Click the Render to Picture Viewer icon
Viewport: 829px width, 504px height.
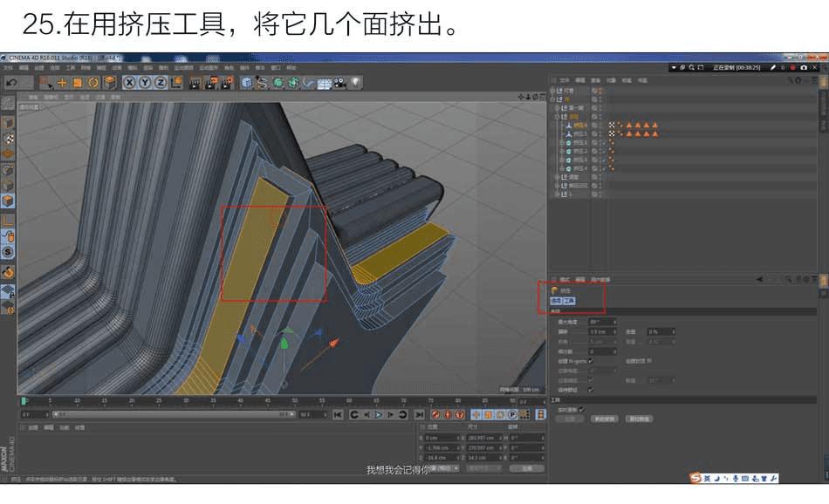[211, 83]
